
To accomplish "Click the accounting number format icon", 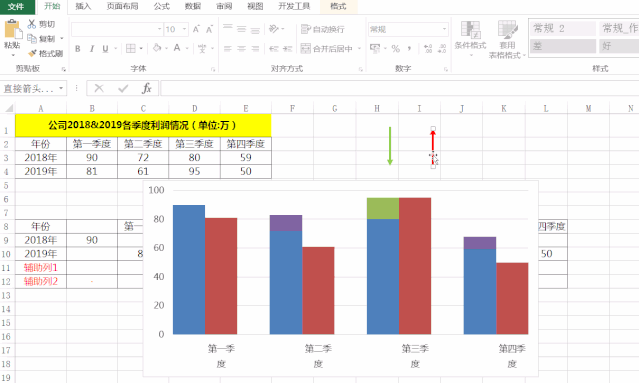I will point(375,48).
